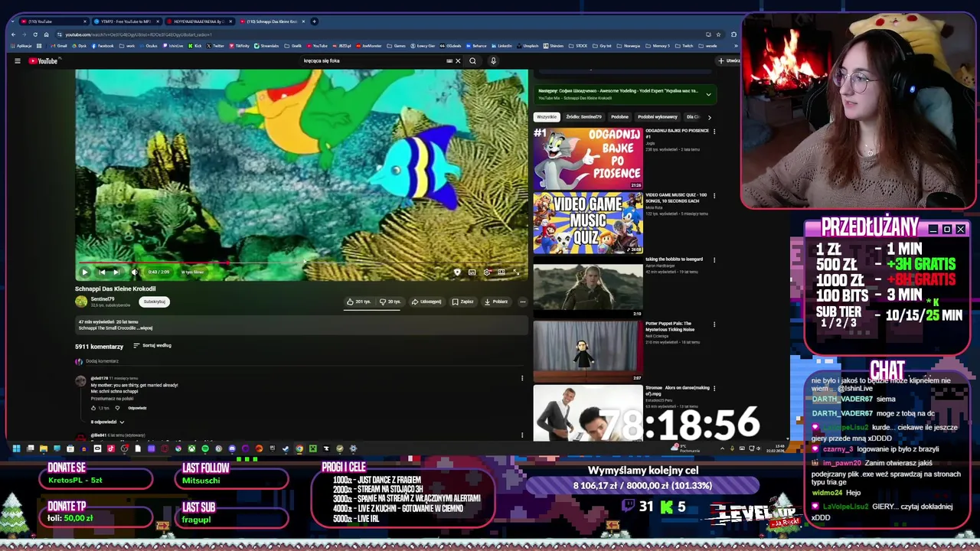Open Sortuj według comment sorting

coord(152,345)
